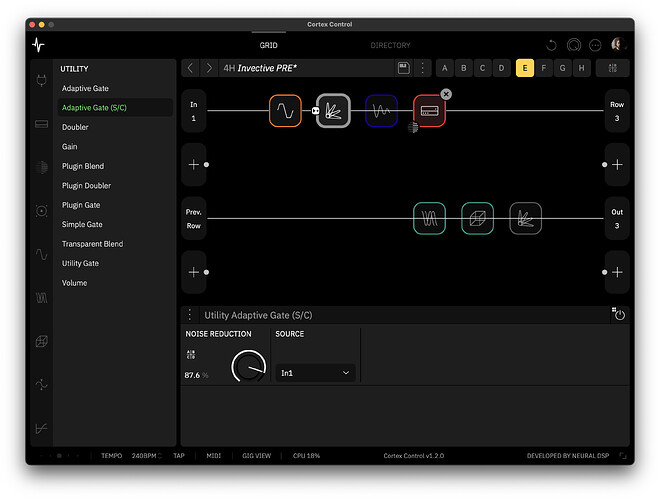Click the undo arrow icon
Image resolution: width=661 pixels, height=500 pixels.
pos(551,45)
